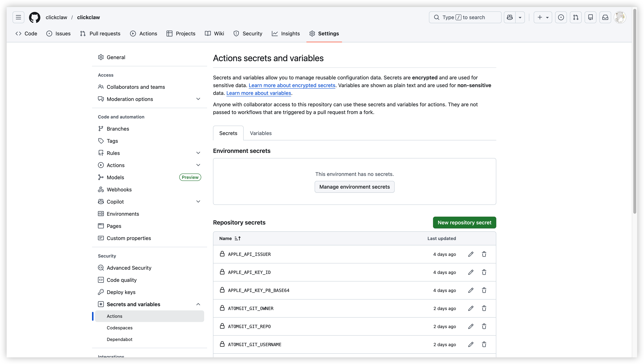Screen dimensions: 644x364
Task: Go to the clickclaw repository name link
Action: click(x=88, y=17)
